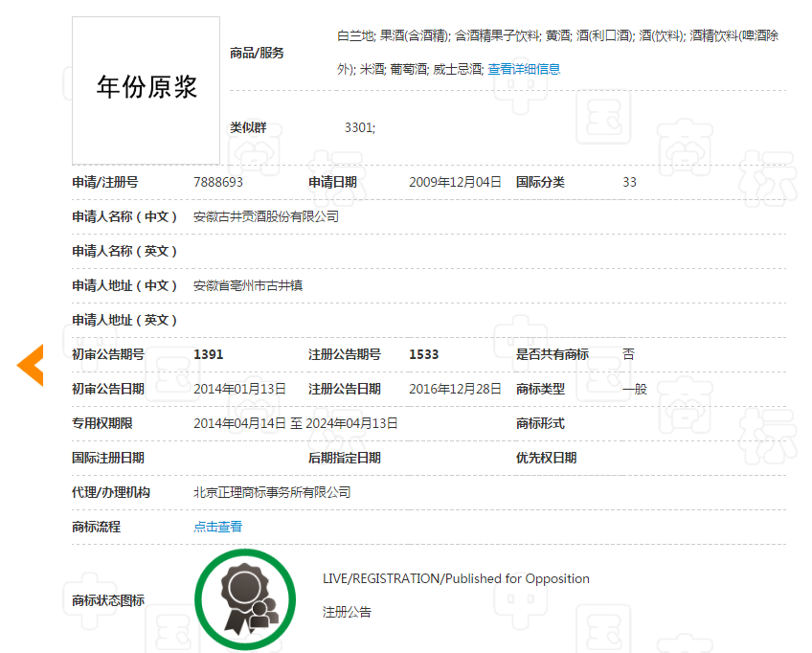Click the 商品/服务 field label
The height and width of the screenshot is (653, 812).
255,53
